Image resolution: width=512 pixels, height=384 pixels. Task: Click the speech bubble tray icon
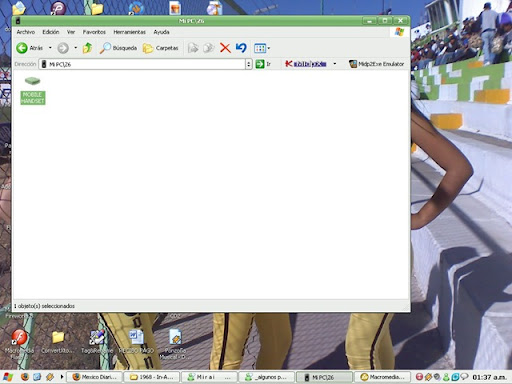pos(464,377)
